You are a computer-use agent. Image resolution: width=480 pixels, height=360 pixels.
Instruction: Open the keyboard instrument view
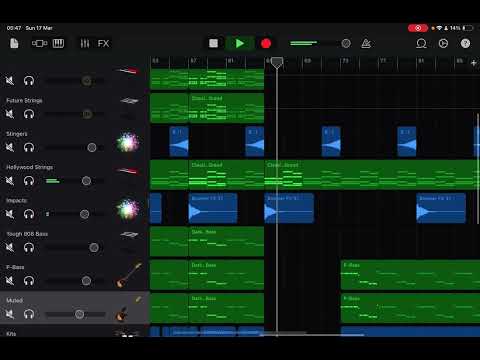58,43
